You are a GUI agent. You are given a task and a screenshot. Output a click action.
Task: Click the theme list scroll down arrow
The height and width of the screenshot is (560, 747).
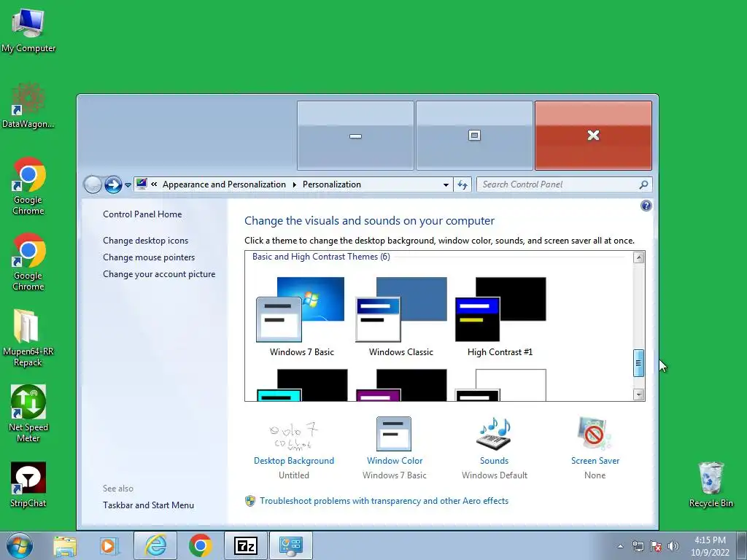638,394
